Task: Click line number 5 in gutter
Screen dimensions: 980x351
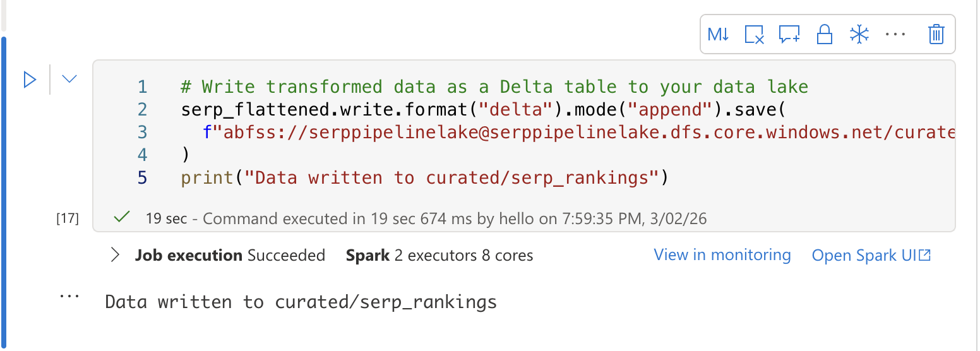Action: click(142, 178)
